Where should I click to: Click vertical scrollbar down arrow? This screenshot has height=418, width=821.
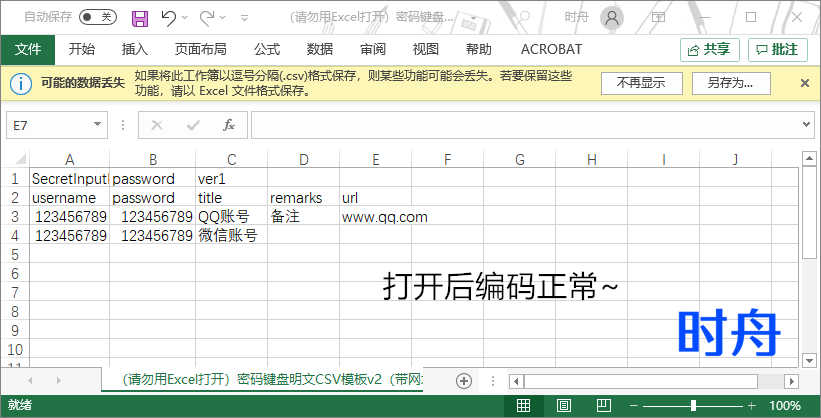[809, 360]
